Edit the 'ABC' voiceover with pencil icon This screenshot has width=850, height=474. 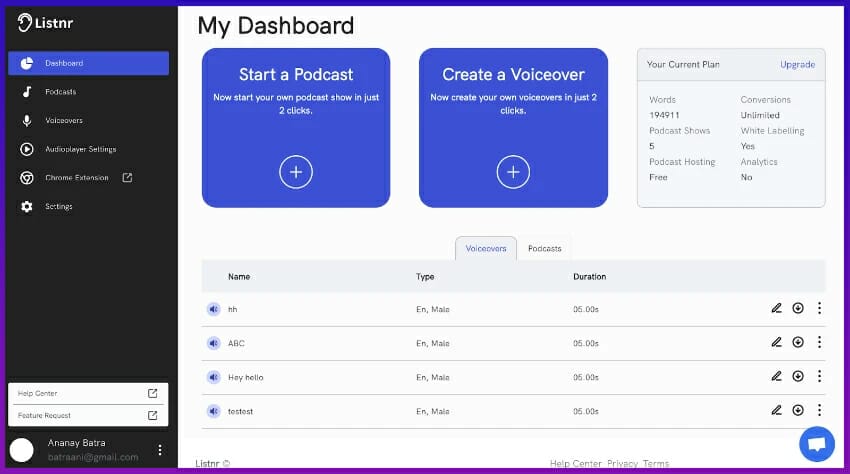coord(776,342)
